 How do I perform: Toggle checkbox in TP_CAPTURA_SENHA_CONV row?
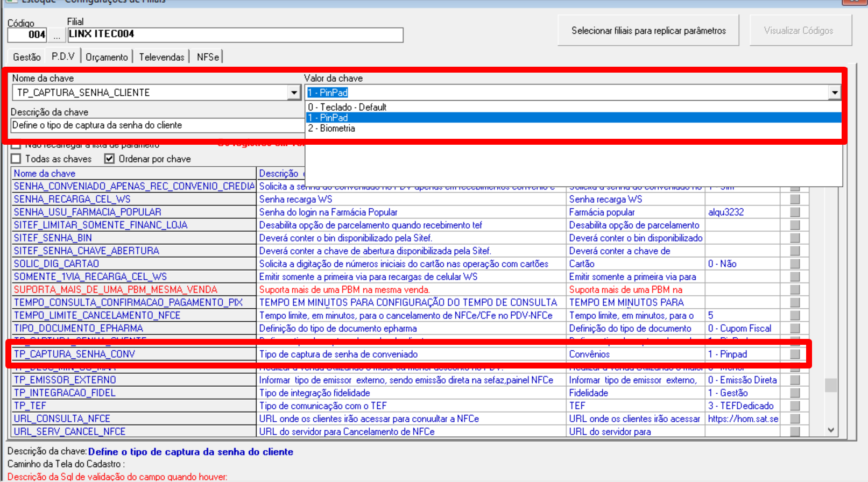click(795, 354)
